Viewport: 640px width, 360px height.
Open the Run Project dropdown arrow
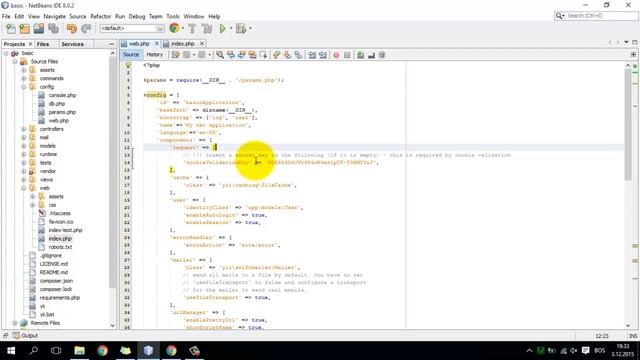pyautogui.click(x=231, y=28)
